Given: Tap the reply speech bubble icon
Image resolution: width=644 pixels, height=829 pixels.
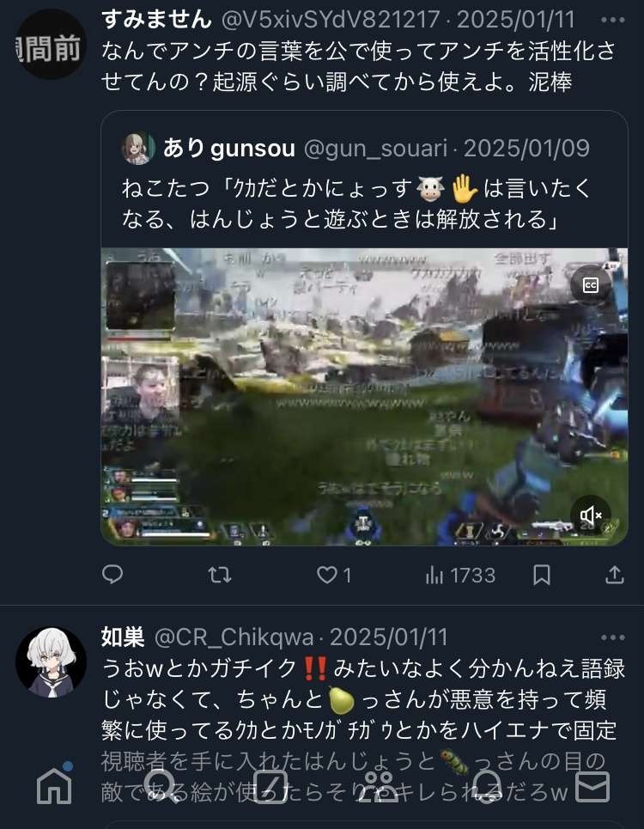Looking at the screenshot, I should 112,575.
